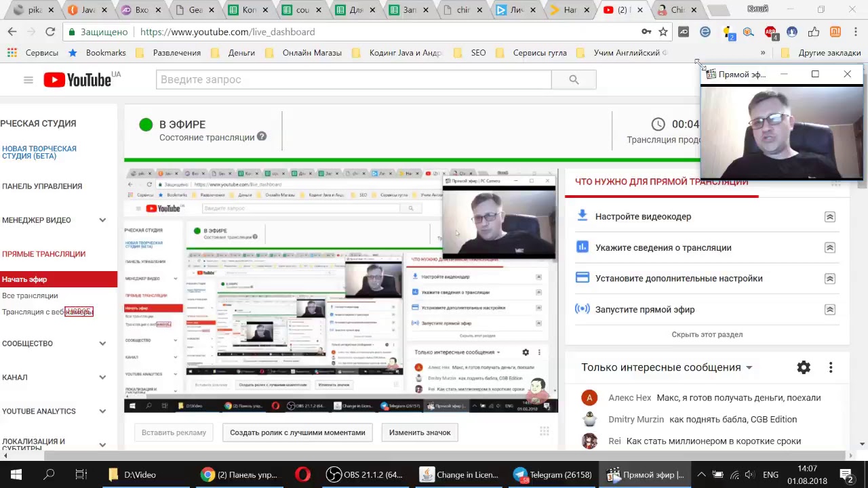868x488 pixels.
Task: Open the Windows Start menu
Action: [x=16, y=474]
